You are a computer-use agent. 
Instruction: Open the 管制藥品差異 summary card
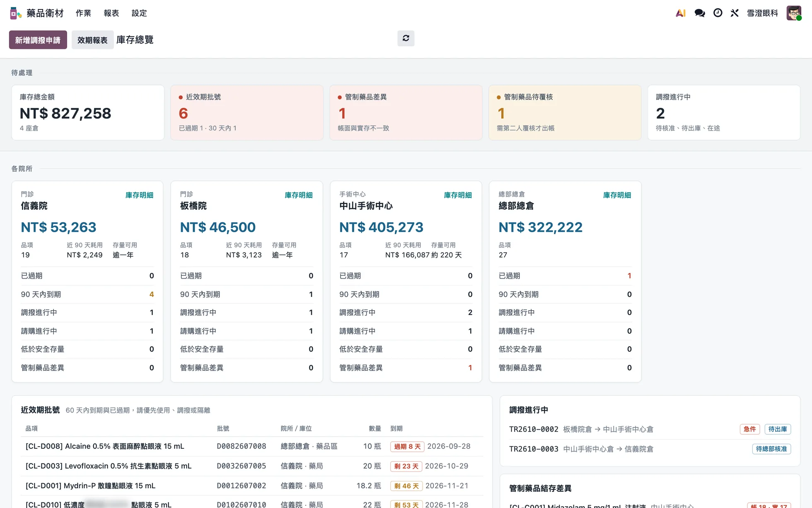point(406,112)
